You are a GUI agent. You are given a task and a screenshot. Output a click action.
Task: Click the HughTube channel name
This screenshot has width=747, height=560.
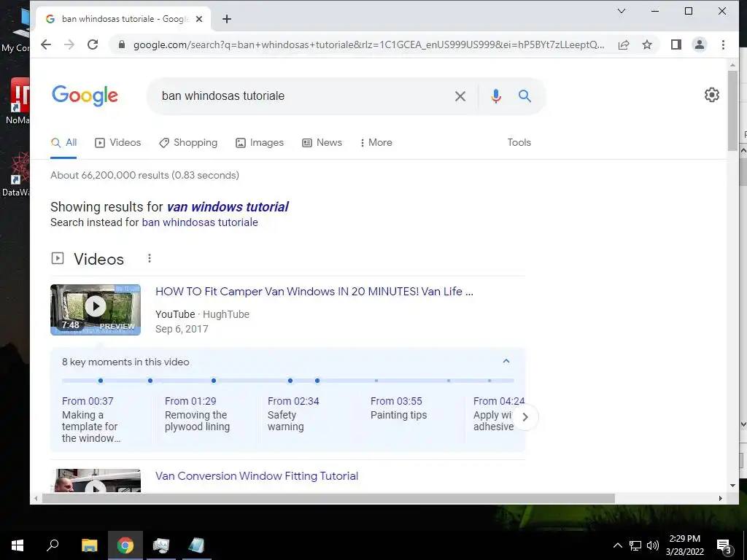(226, 314)
